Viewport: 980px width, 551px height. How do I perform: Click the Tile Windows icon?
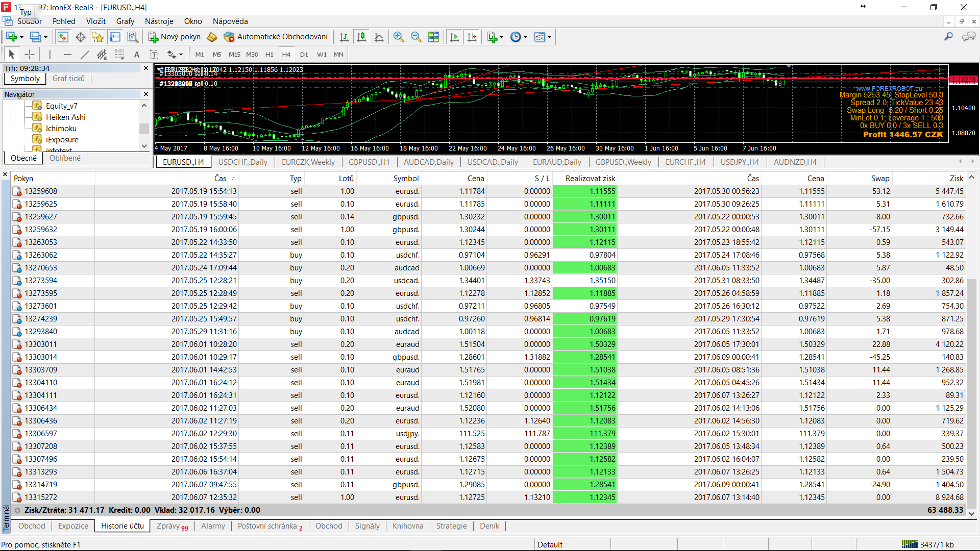(433, 37)
